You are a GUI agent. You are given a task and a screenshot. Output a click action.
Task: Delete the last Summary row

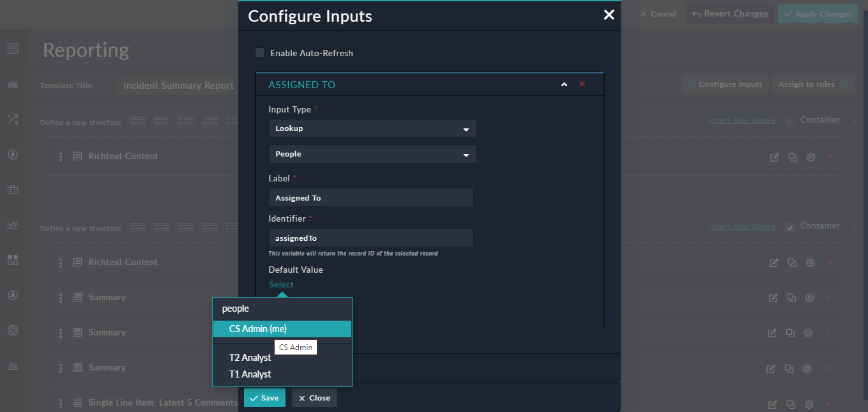[x=828, y=368]
